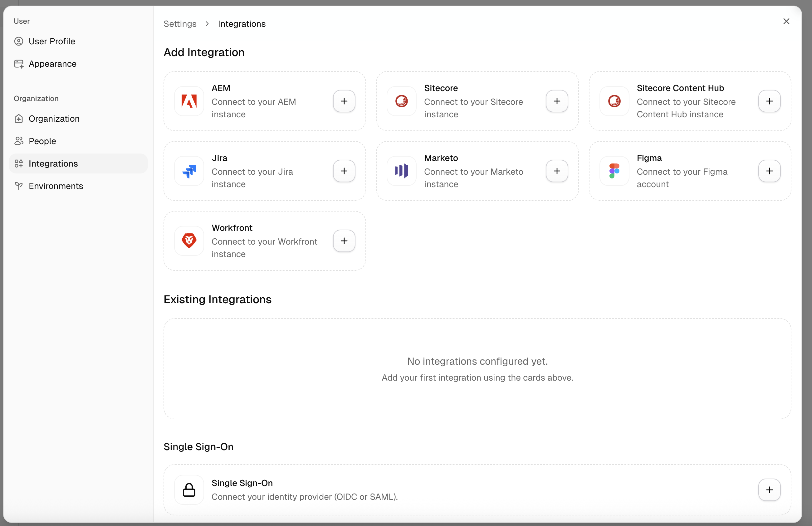Click the Sitecore Content Hub logo icon
This screenshot has width=812, height=526.
(614, 101)
